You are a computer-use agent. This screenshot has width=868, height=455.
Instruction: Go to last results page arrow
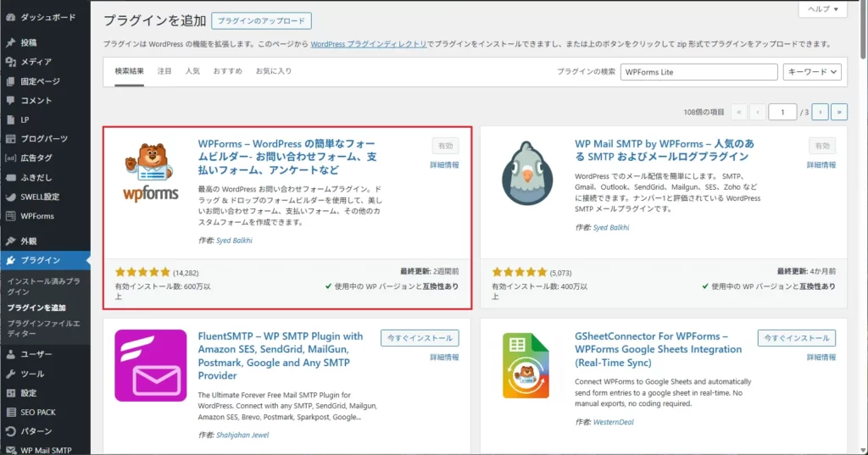(839, 113)
